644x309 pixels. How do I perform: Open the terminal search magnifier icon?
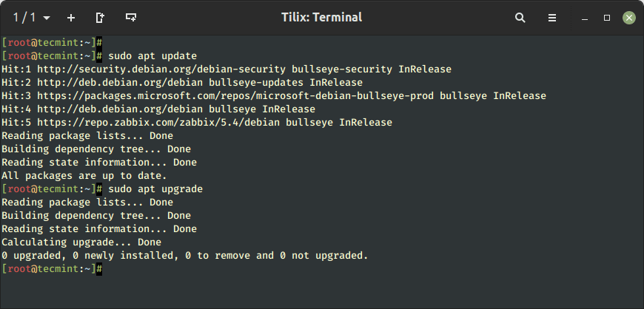[x=520, y=18]
